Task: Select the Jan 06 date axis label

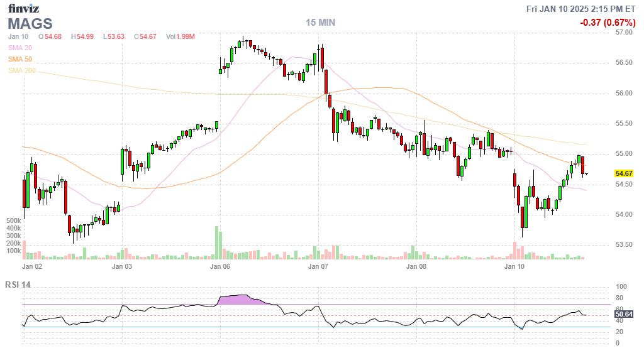Action: 220,266
